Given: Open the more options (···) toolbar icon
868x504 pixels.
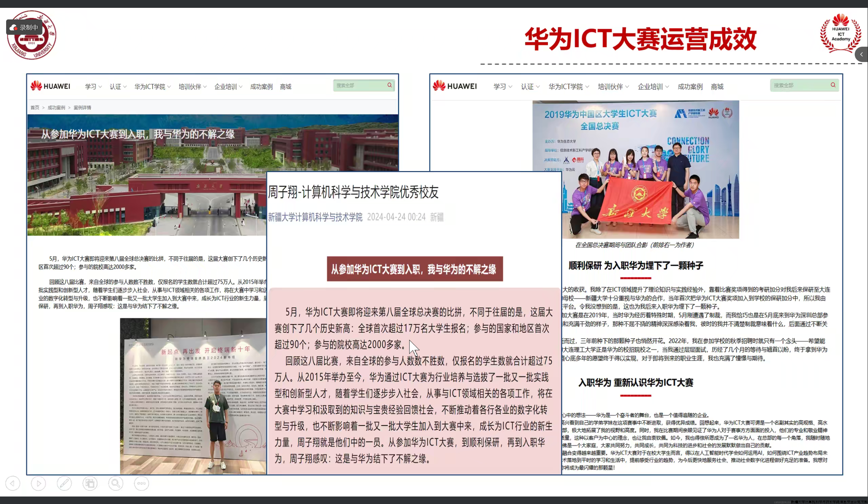Looking at the screenshot, I should coord(141,483).
